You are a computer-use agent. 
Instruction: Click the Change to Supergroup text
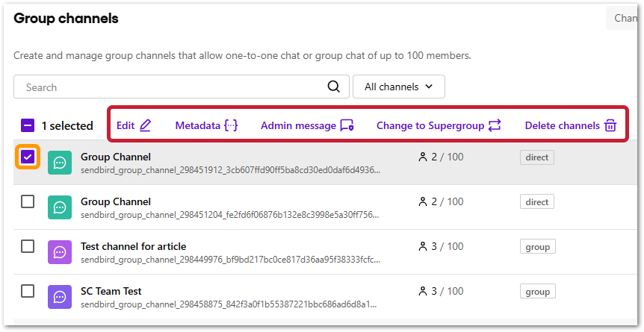(x=430, y=125)
